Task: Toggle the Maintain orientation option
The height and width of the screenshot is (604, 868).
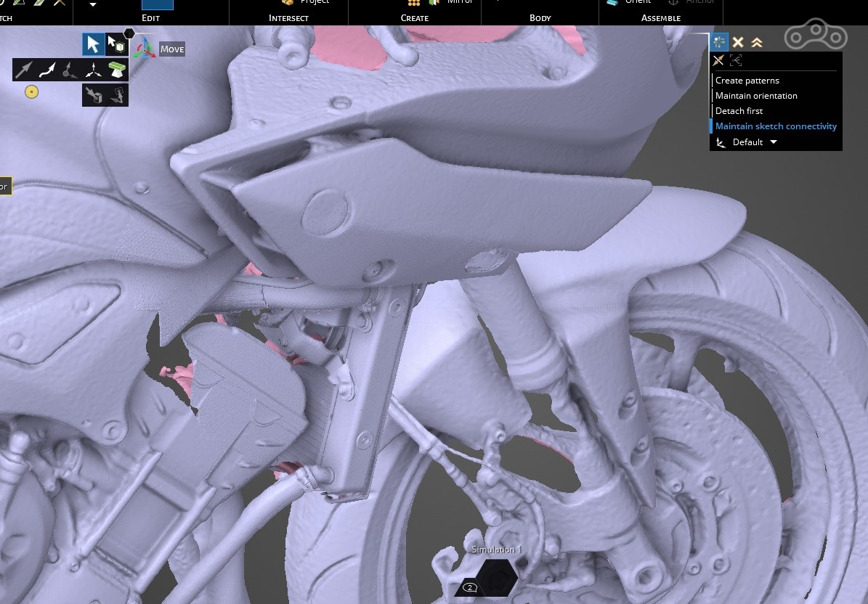Action: coord(756,96)
